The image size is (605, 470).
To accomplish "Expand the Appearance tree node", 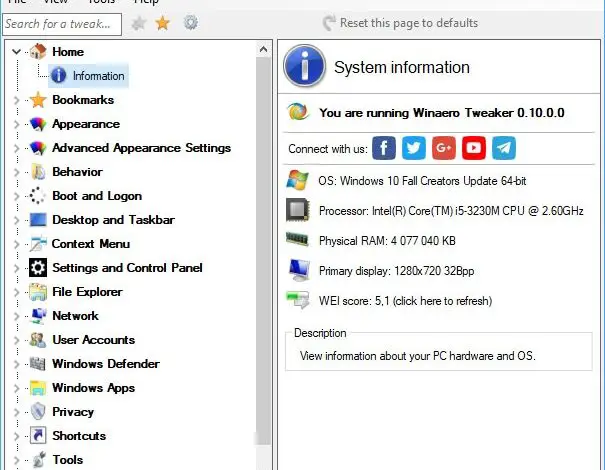I will (x=16, y=124).
